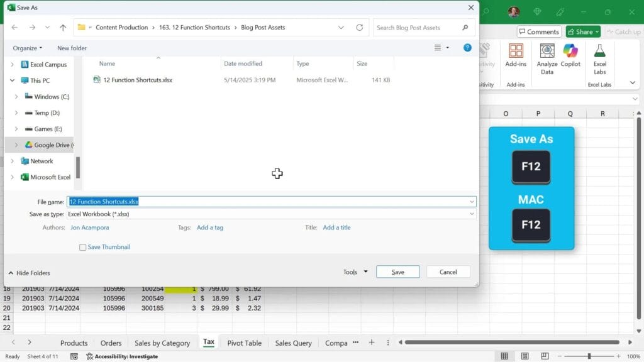Image resolution: width=644 pixels, height=362 pixels.
Task: Refresh the folder view in dialog
Action: [360, 28]
